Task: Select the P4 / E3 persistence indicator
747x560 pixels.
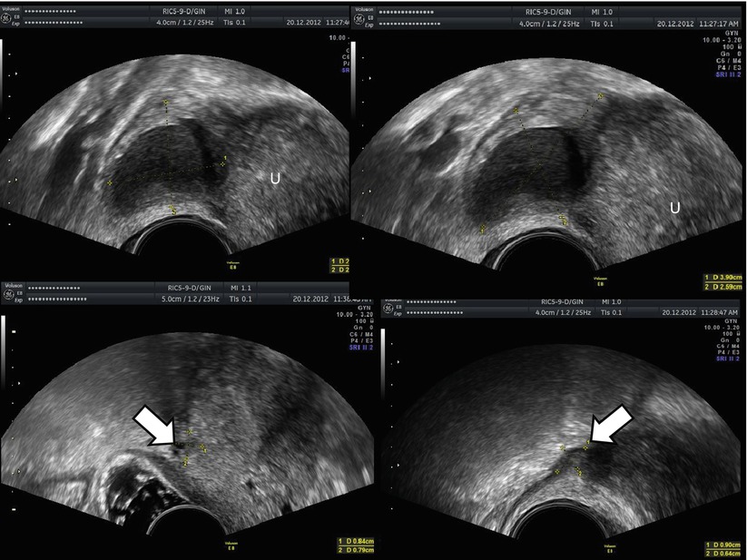Action: point(729,67)
